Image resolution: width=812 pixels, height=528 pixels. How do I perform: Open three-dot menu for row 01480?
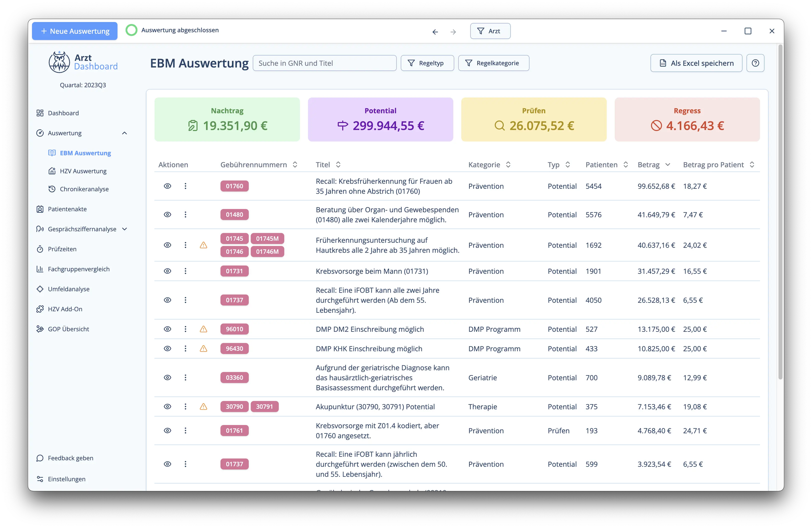[x=185, y=214]
